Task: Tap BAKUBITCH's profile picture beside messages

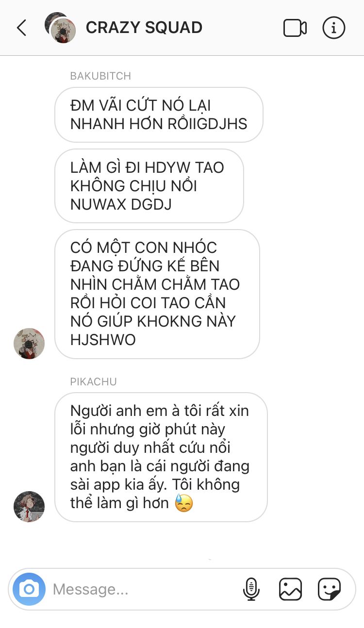Action: [29, 343]
